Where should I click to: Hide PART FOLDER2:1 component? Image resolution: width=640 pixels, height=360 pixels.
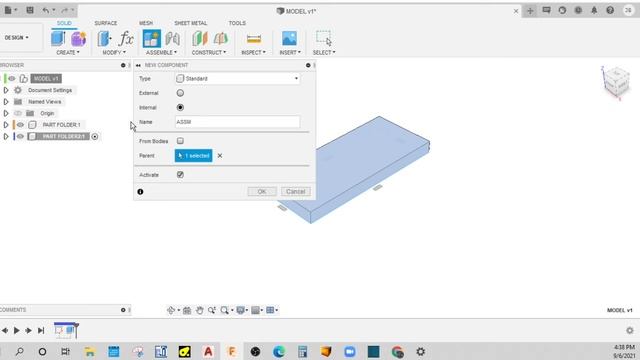(x=20, y=136)
